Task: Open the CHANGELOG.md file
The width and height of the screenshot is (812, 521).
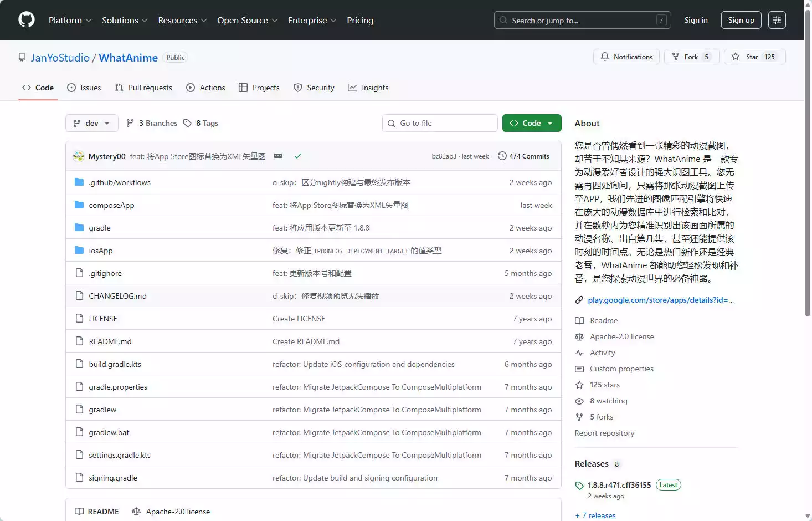Action: click(x=118, y=296)
